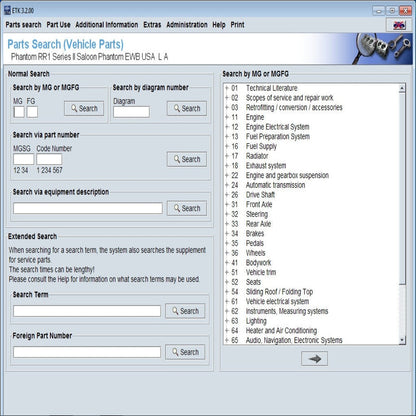Expand the 17 Radiator node
Viewport: 416px width, 416px height.
click(x=227, y=156)
